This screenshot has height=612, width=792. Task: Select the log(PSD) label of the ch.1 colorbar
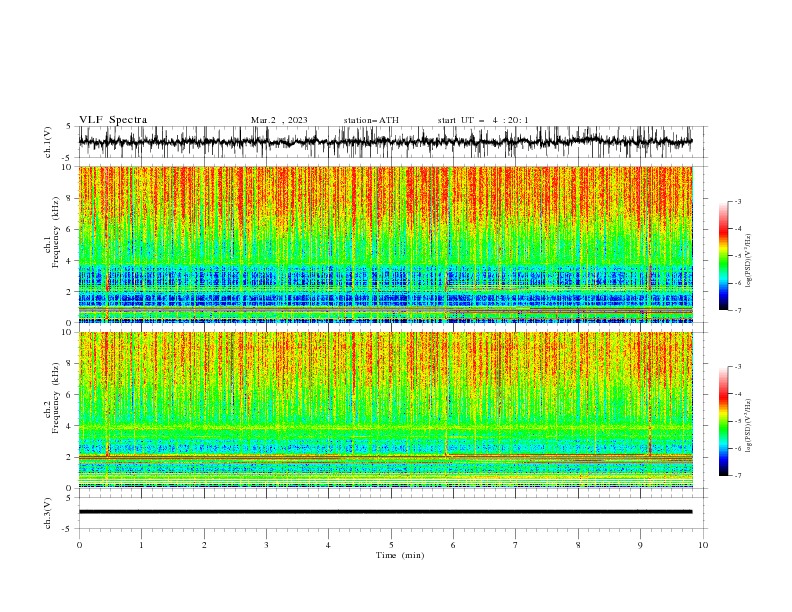tap(748, 261)
